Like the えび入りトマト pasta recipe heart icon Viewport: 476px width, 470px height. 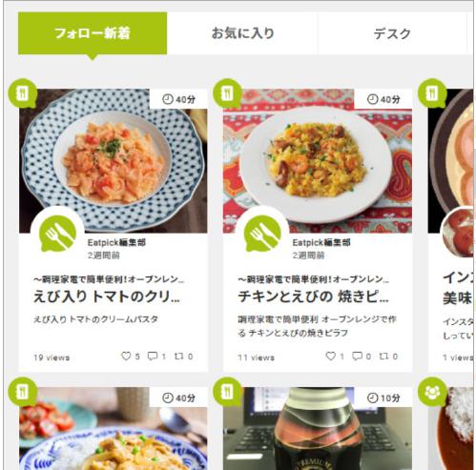[x=126, y=356]
